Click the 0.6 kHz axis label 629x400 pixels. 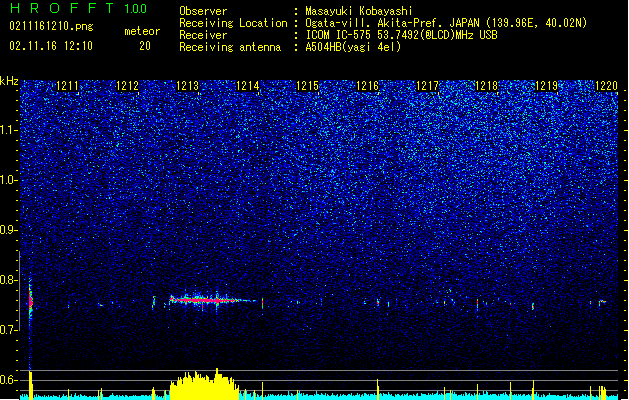(8, 380)
